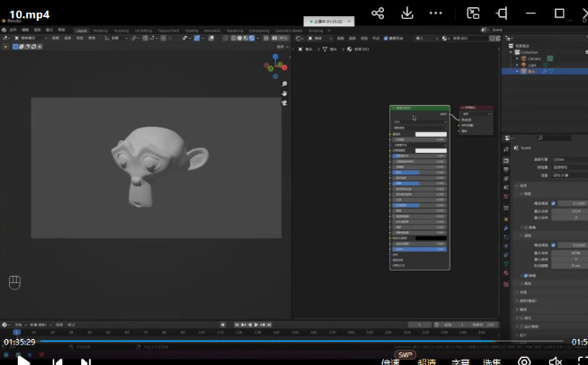Click the blue Z axis on navigation gizmo
This screenshot has height=365, width=588.
pyautogui.click(x=276, y=57)
